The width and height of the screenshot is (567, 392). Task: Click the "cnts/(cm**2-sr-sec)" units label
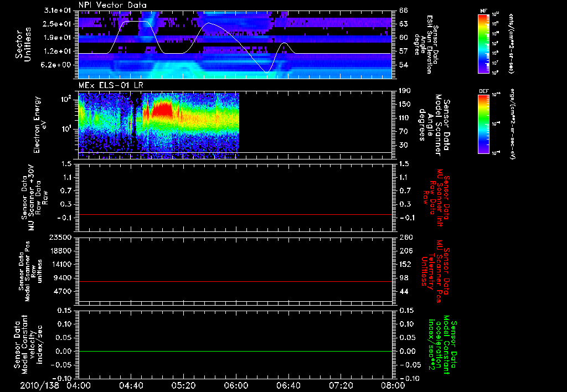click(511, 43)
